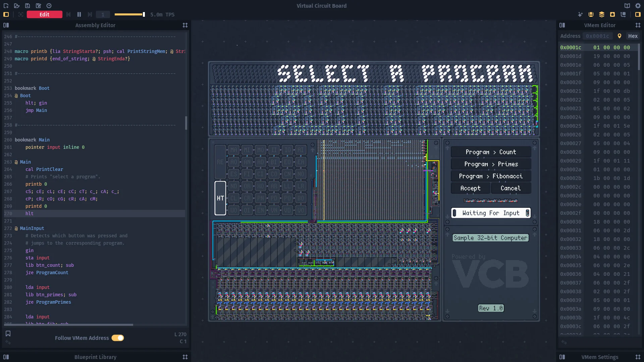The height and width of the screenshot is (362, 644).
Task: Open an existing project file
Action: pos(17,6)
